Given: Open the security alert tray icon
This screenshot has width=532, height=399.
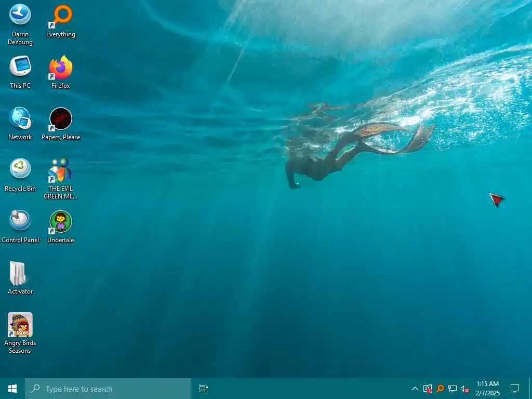Looking at the screenshot, I should click(x=428, y=389).
